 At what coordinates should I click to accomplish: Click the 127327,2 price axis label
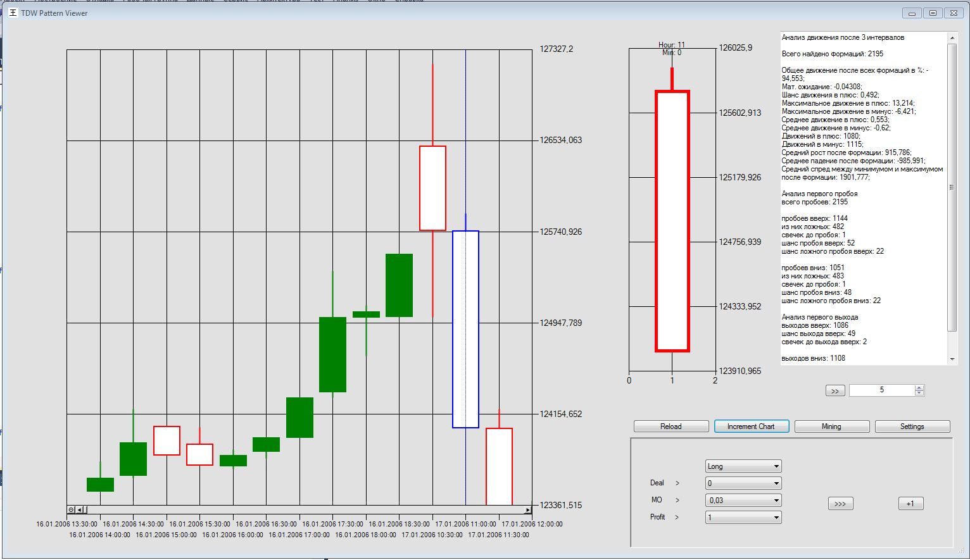(x=556, y=49)
